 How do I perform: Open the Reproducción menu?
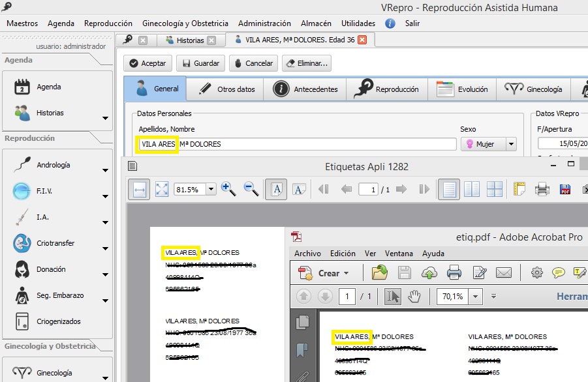click(x=108, y=23)
